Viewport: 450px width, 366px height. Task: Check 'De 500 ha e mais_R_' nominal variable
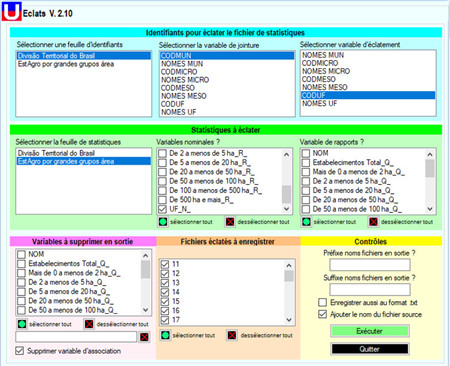[x=162, y=200]
